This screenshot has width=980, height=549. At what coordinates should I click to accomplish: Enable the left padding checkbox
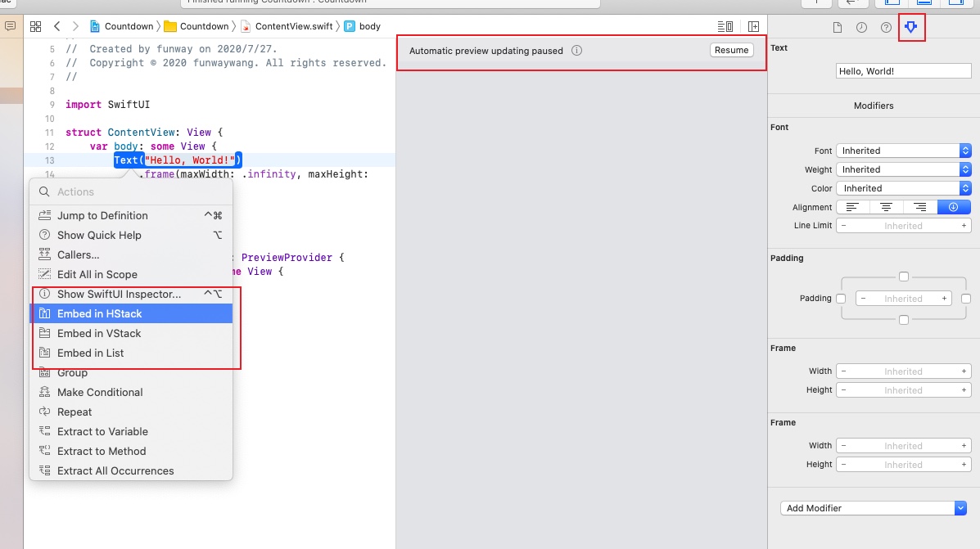click(841, 299)
